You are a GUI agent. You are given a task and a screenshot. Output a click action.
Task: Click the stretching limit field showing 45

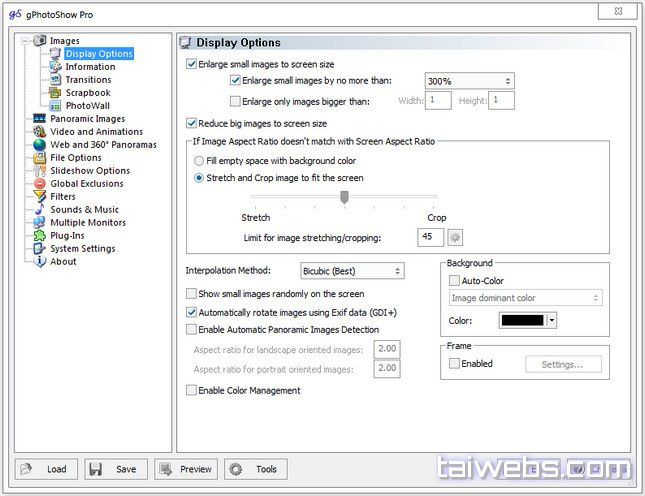pyautogui.click(x=432, y=237)
